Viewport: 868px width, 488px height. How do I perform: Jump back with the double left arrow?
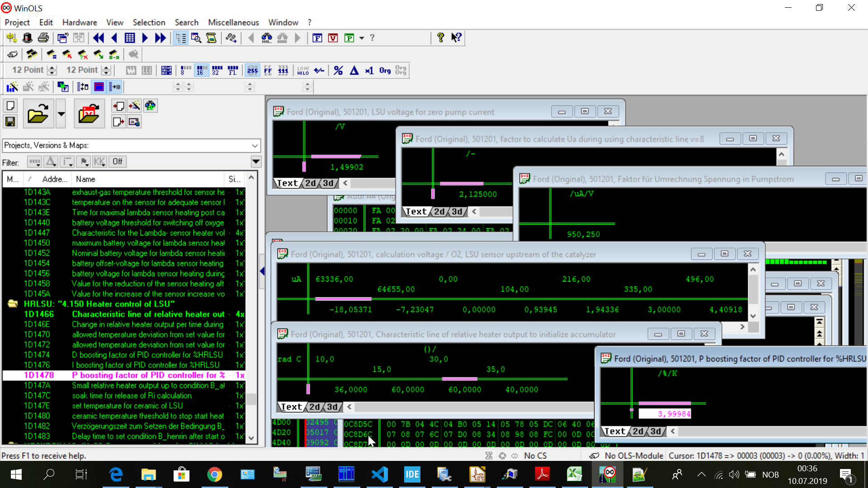point(98,38)
